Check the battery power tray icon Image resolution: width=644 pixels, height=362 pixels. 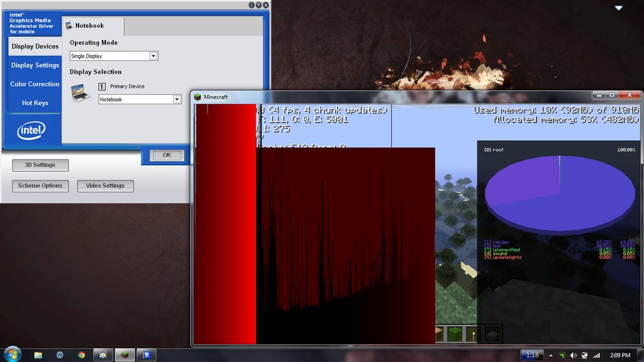tap(584, 356)
